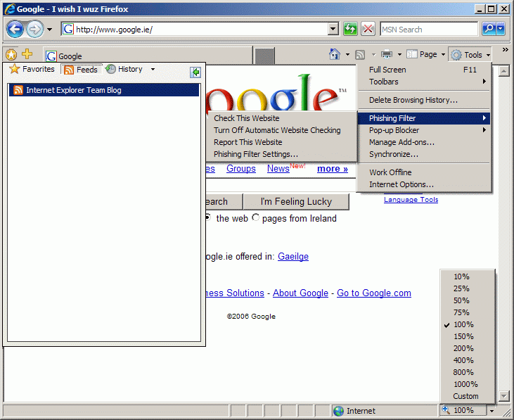Click the address bar URL field

201,30
